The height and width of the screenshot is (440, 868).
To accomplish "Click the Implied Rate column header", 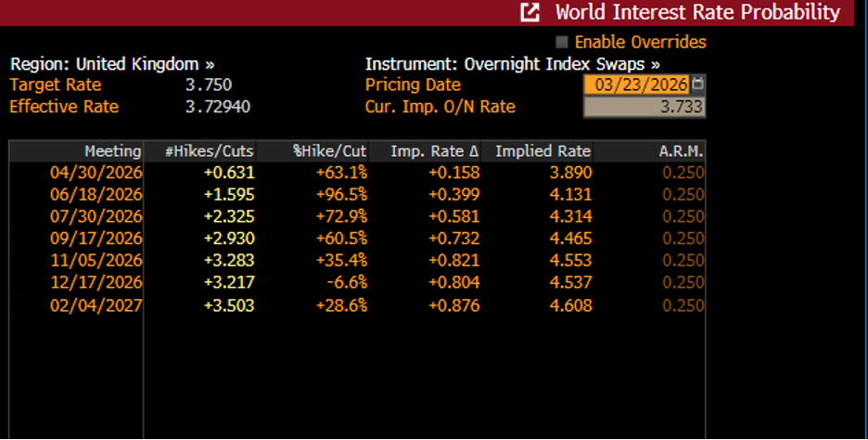I will click(542, 151).
